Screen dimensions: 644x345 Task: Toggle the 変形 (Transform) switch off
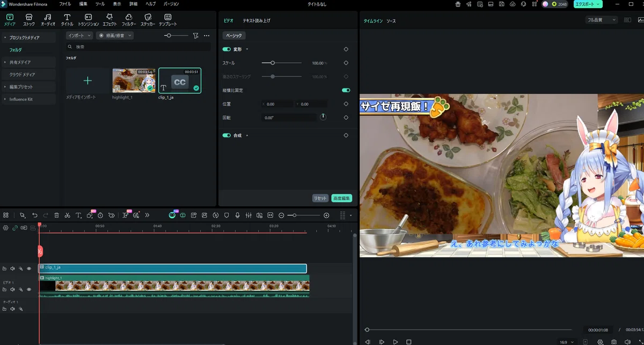pyautogui.click(x=226, y=49)
